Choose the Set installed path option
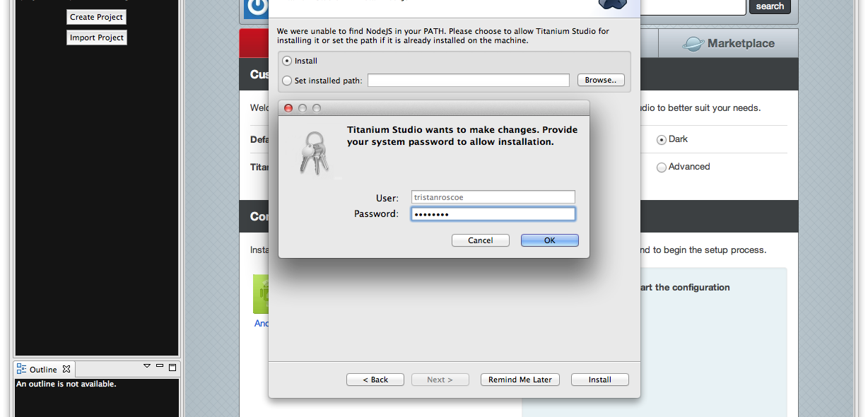Screen dimensions: 868x417 (x=287, y=81)
